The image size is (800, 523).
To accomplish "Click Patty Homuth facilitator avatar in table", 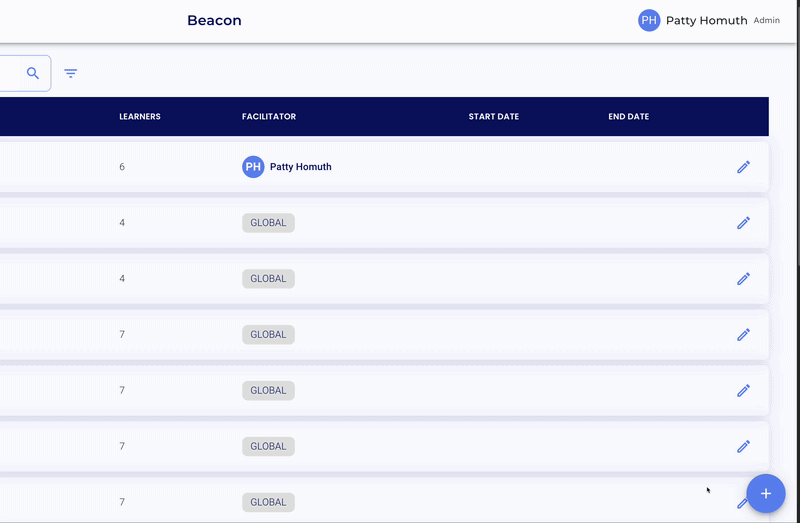I will (x=253, y=167).
